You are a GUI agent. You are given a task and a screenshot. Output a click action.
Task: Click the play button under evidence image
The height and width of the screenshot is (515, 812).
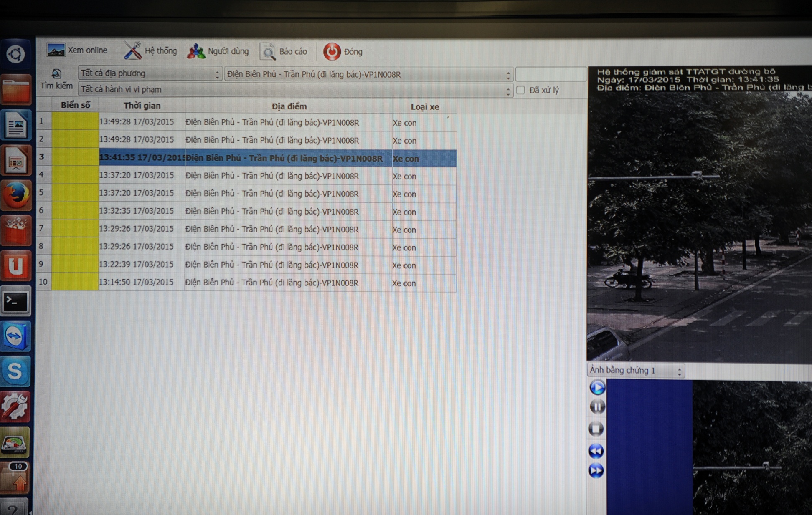click(597, 388)
